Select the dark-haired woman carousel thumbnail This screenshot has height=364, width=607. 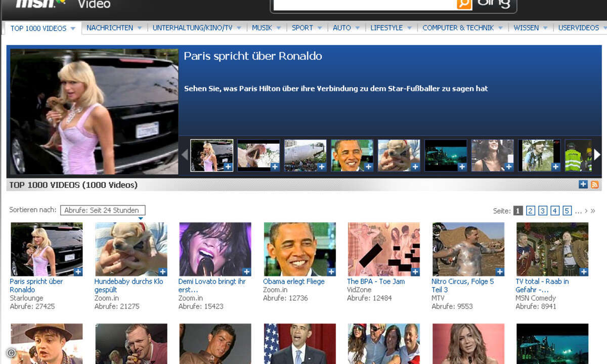coord(492,155)
